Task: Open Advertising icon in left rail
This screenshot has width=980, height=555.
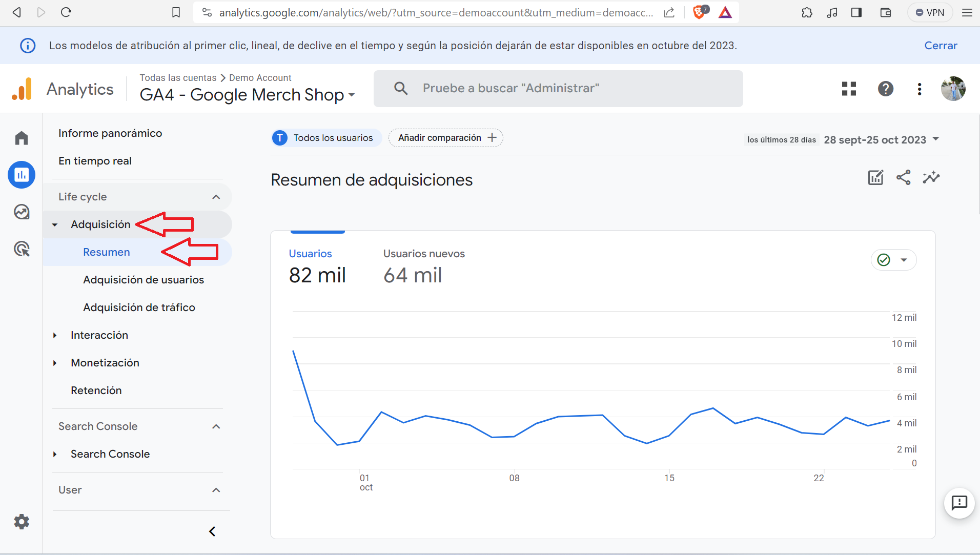Action: coord(22,249)
